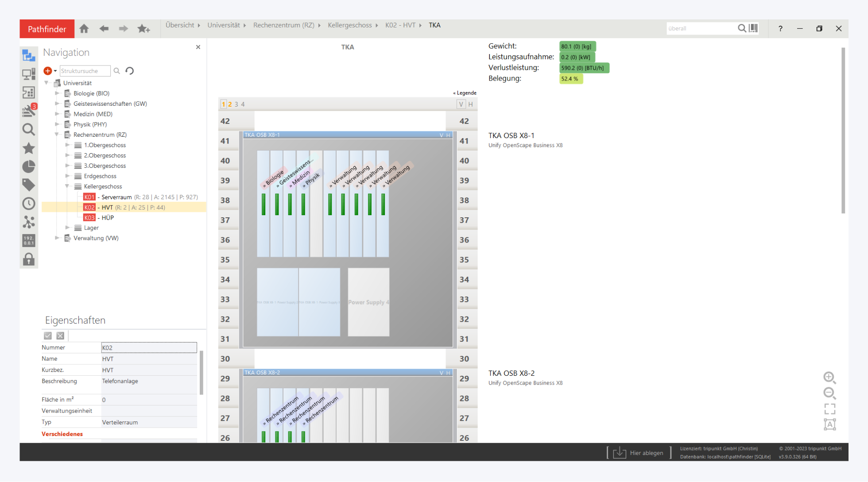Open the red plus add dropdown arrow
This screenshot has height=482, width=868.
coord(55,71)
